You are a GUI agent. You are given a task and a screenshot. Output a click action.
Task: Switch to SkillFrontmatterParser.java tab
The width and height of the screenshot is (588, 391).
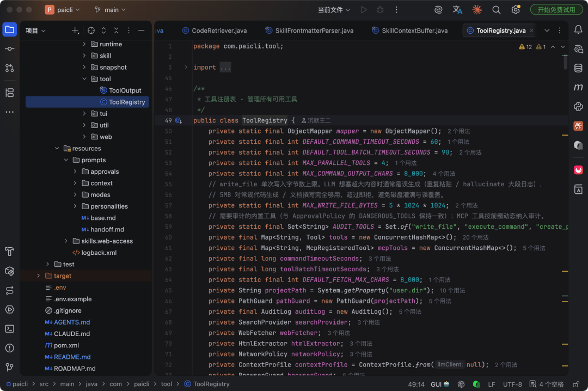[309, 30]
